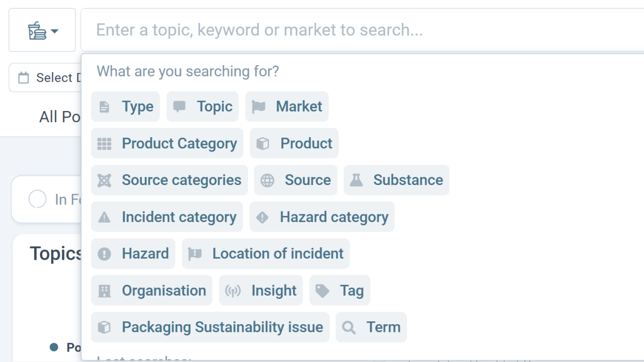Select the Substance flask icon
This screenshot has height=362, width=644.
(x=356, y=180)
